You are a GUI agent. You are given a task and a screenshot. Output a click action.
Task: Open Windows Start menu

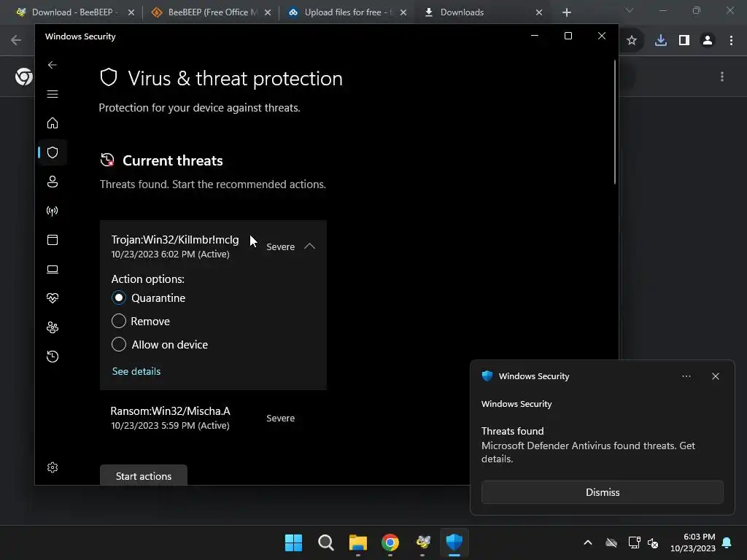coord(293,542)
